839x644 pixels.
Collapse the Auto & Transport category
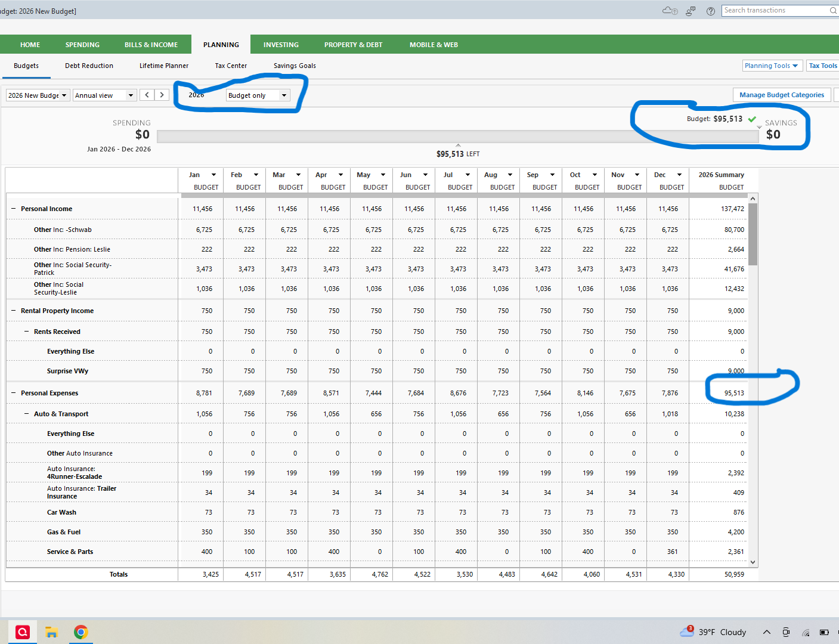pyautogui.click(x=26, y=414)
